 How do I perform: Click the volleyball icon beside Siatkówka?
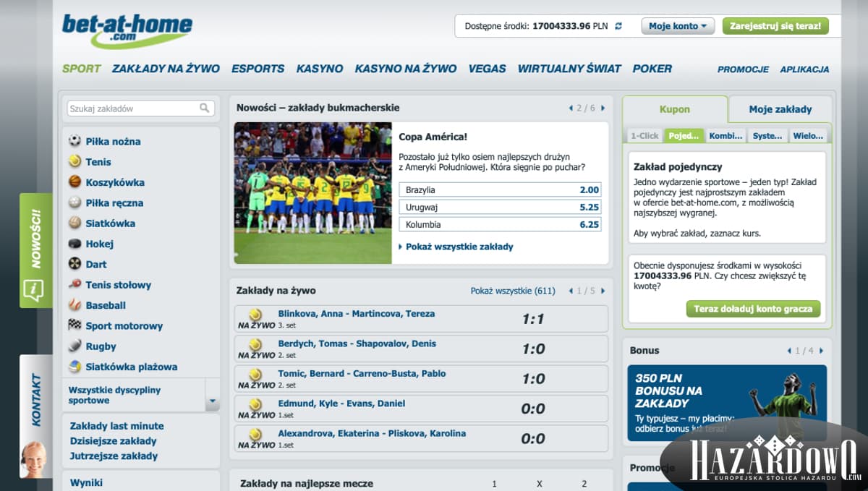pos(75,223)
